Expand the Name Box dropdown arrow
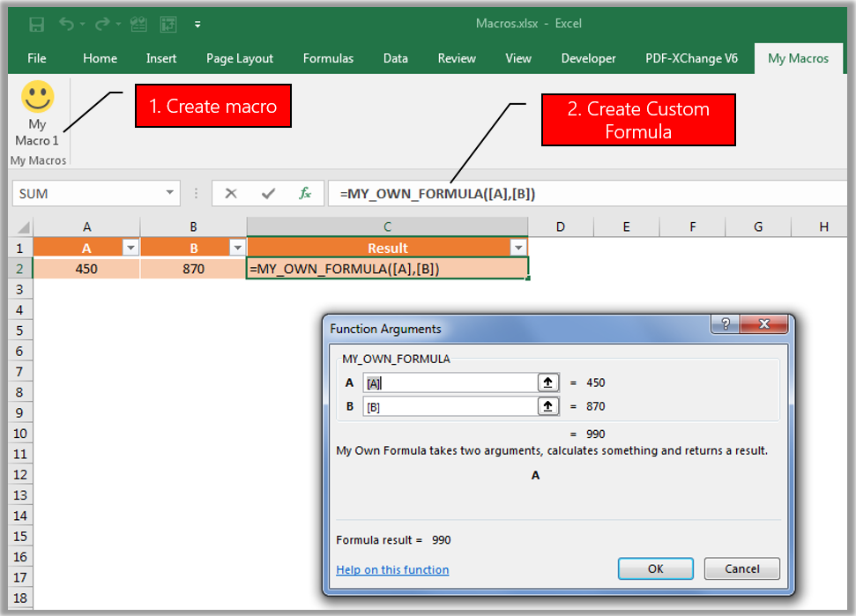The image size is (856, 616). pos(170,193)
